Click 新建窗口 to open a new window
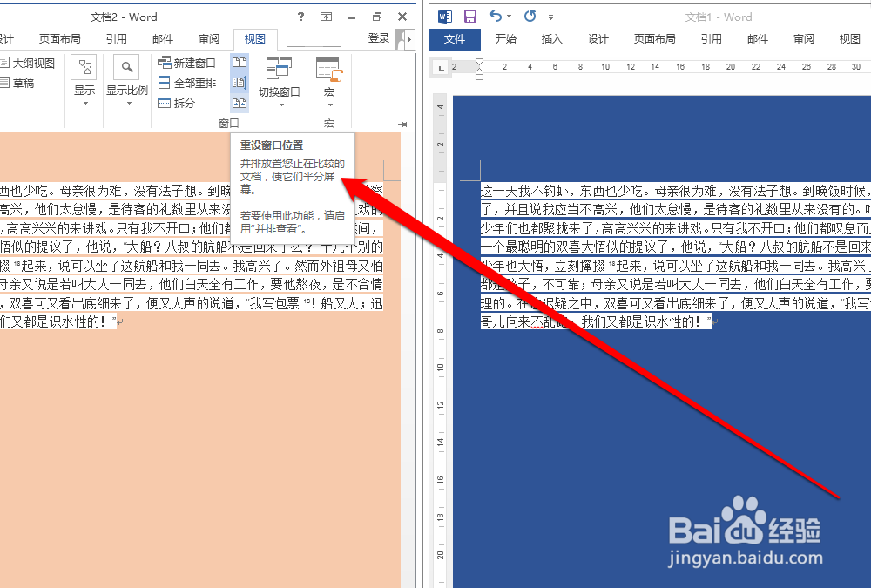The image size is (871, 588). (186, 63)
